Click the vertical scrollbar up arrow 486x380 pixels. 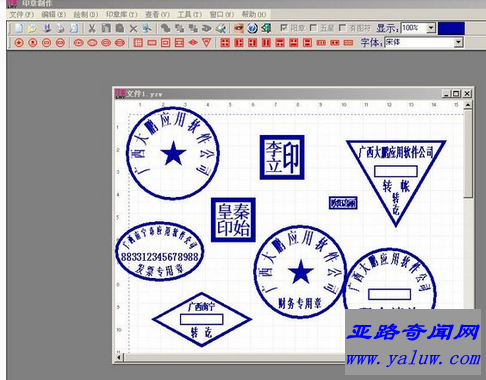[468, 105]
